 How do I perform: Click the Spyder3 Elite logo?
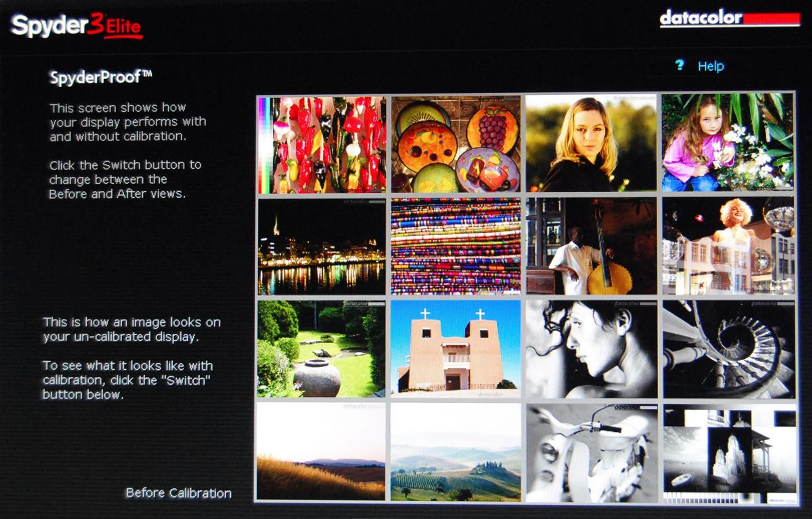[x=76, y=26]
